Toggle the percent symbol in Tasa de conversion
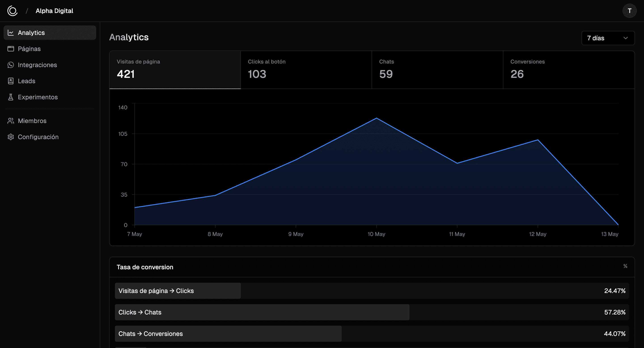This screenshot has height=348, width=644. [x=625, y=266]
